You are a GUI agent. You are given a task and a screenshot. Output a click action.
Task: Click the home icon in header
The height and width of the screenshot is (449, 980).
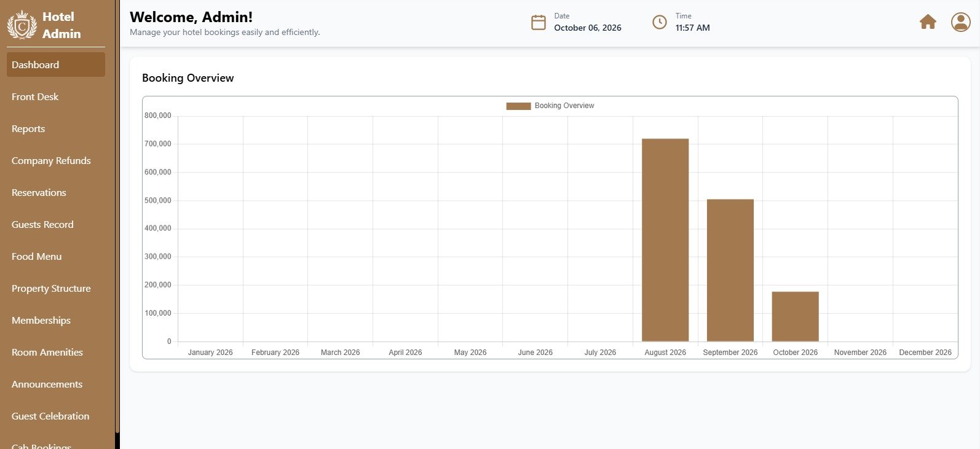pos(928,22)
